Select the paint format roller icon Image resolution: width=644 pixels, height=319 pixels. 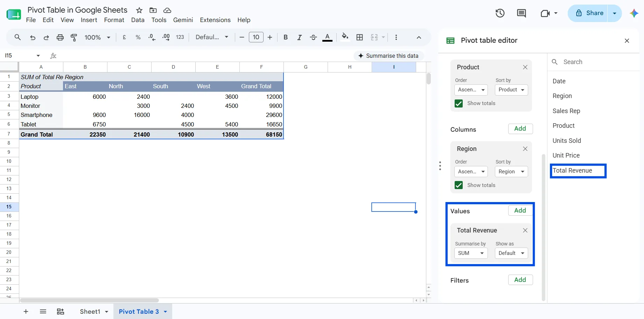[x=74, y=37]
